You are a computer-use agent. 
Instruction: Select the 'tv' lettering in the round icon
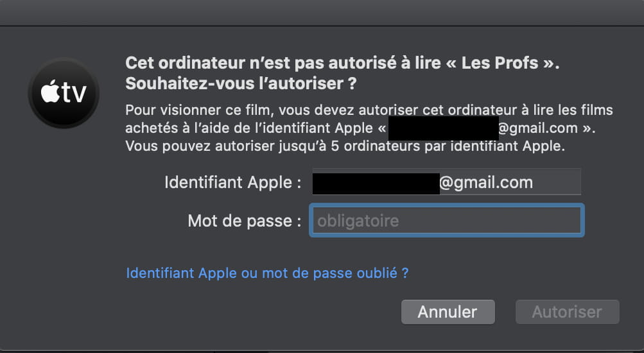click(74, 93)
